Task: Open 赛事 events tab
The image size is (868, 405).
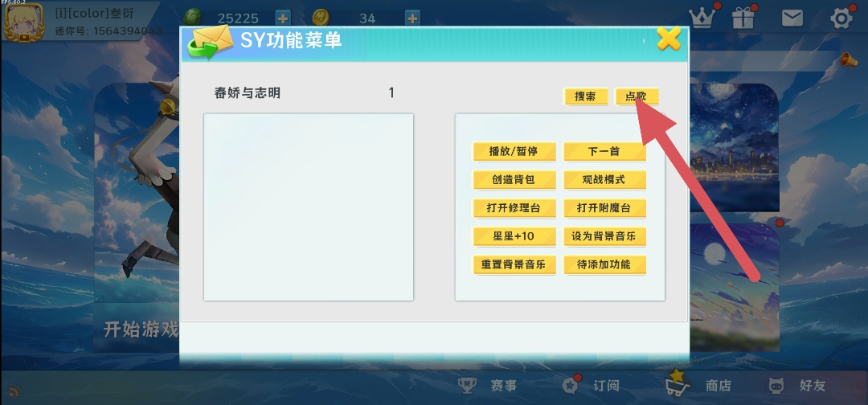Action: (503, 386)
